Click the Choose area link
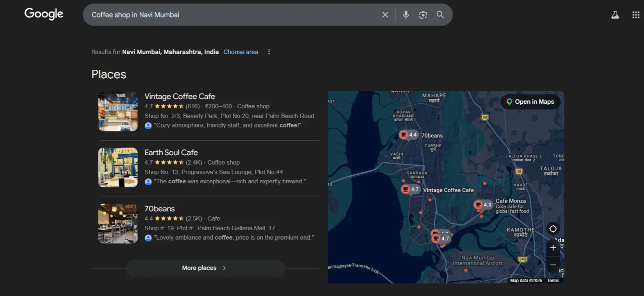This screenshot has width=644, height=296. coord(240,51)
